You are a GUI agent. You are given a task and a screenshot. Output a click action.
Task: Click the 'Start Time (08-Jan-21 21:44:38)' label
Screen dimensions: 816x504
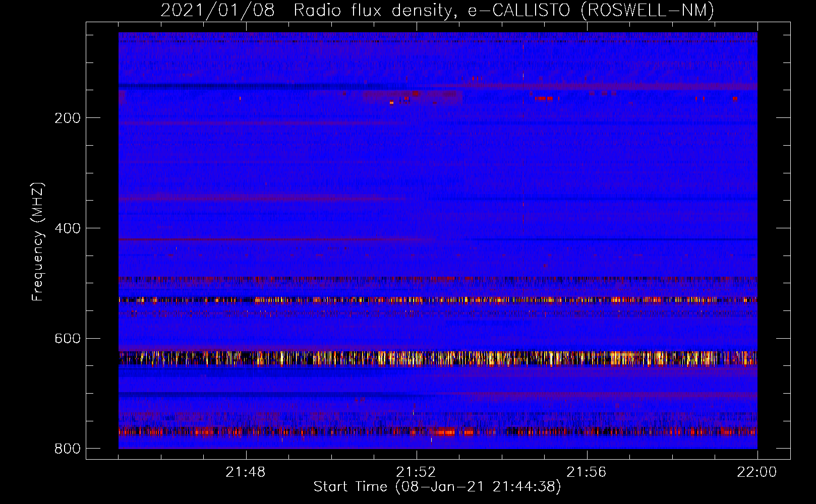(x=437, y=487)
